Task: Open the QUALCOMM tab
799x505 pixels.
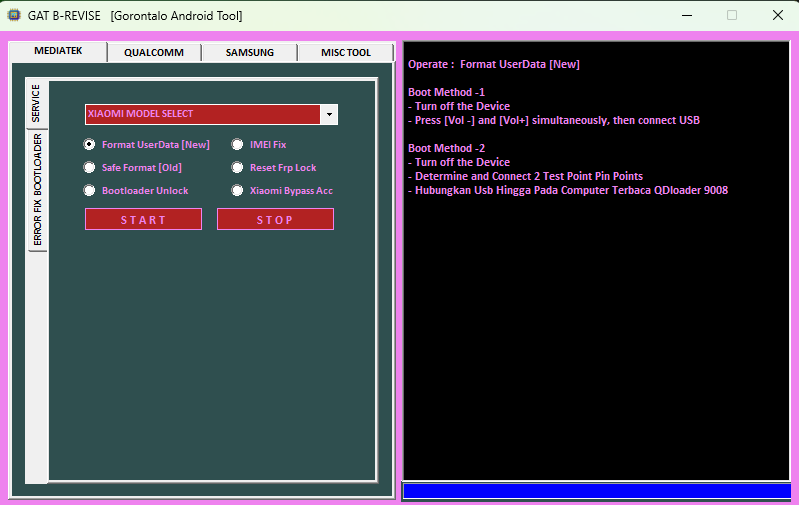Action: (x=154, y=52)
